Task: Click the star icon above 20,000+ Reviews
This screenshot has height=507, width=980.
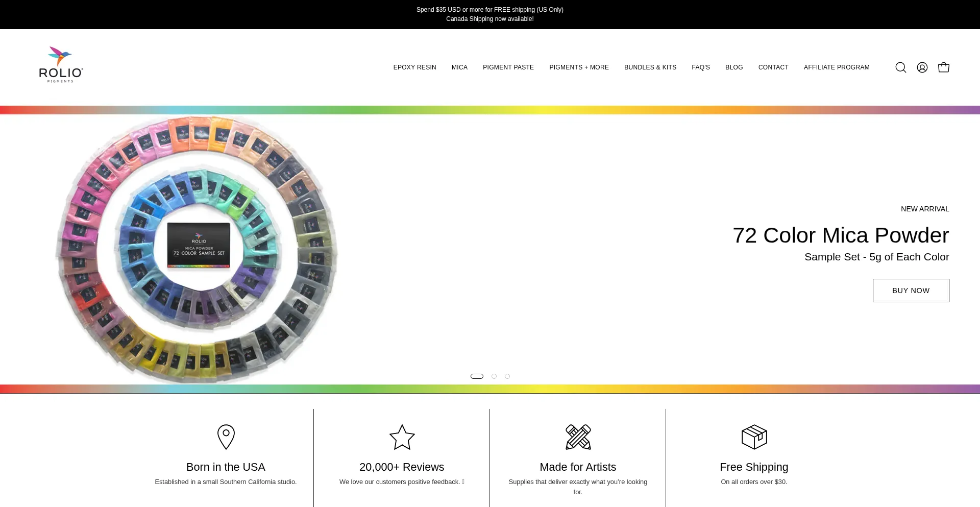Action: pyautogui.click(x=402, y=437)
